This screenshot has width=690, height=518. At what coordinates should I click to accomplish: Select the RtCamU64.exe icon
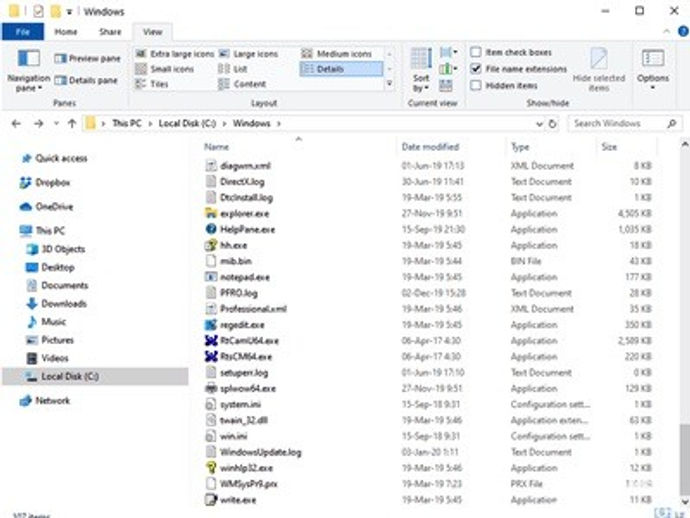pos(211,341)
